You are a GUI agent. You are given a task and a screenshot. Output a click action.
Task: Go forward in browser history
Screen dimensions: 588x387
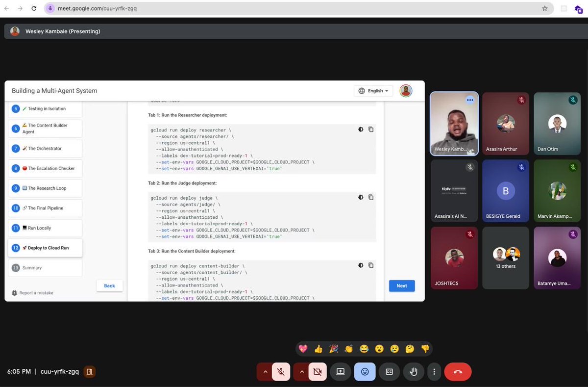(x=20, y=8)
